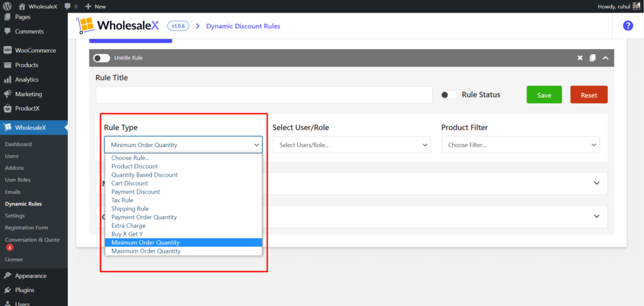644x306 pixels.
Task: Click the blue help question mark icon
Action: pos(628,25)
